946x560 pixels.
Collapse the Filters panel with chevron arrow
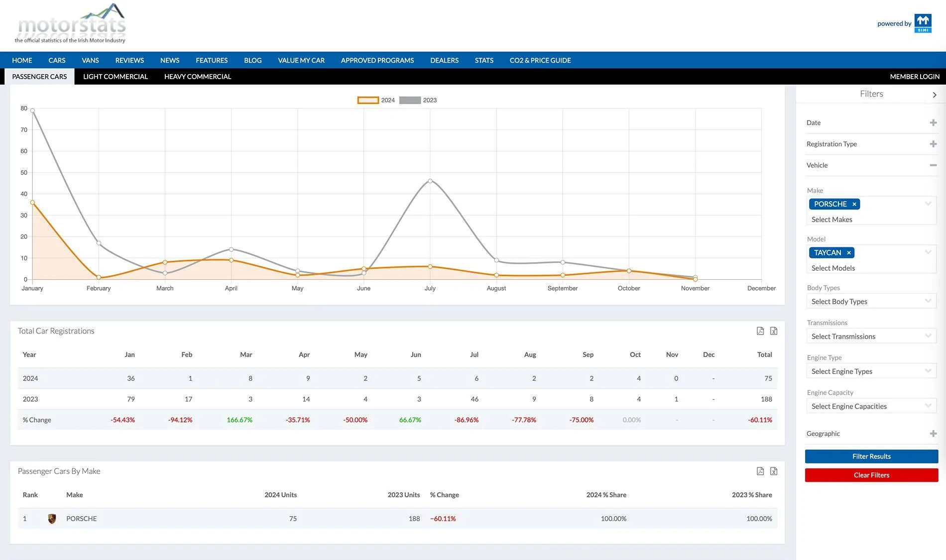935,95
